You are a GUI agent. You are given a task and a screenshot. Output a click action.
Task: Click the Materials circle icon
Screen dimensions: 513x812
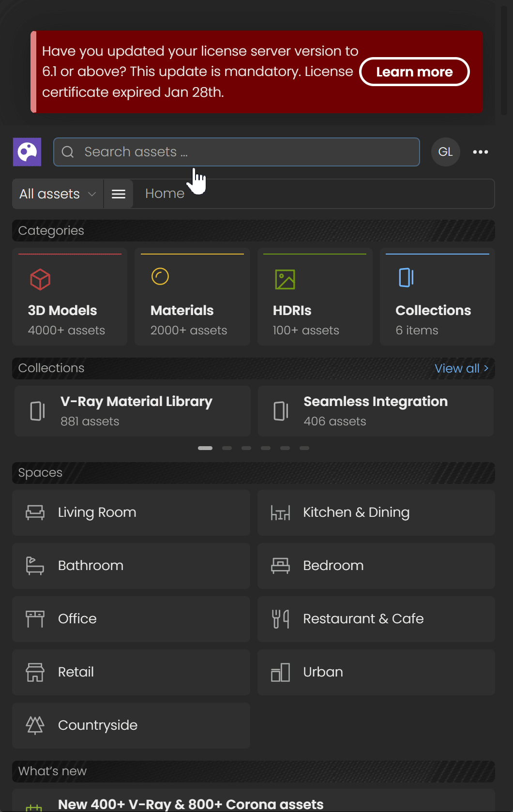click(x=160, y=277)
